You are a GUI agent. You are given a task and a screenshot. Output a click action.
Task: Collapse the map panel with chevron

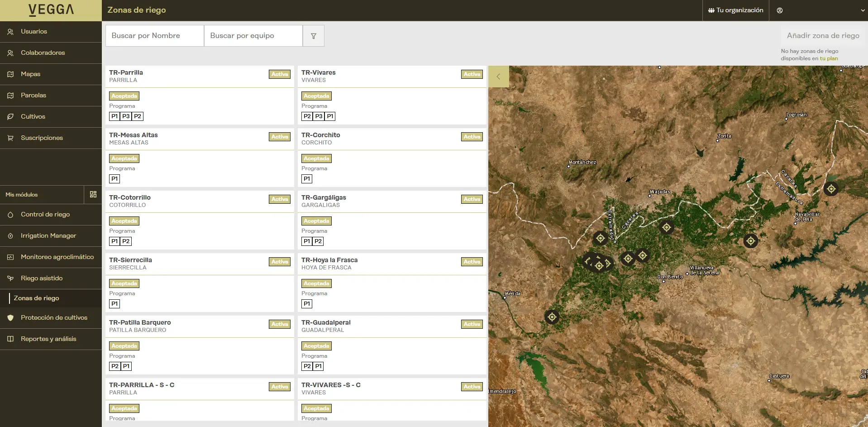498,77
